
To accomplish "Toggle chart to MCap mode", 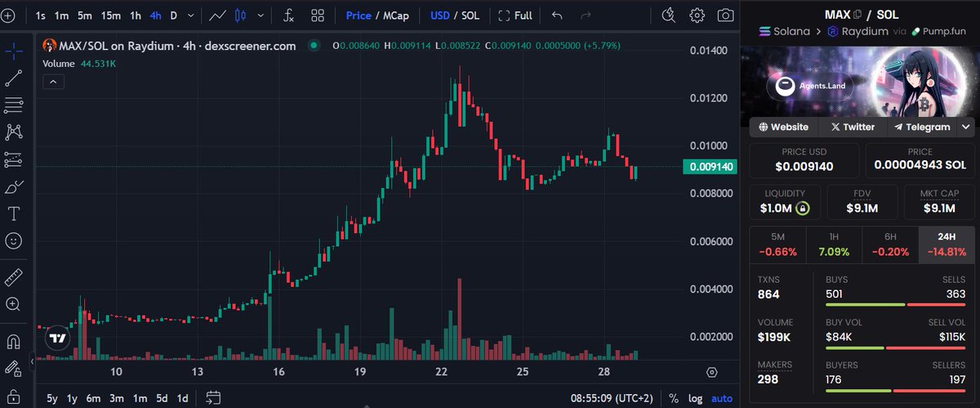I will [396, 16].
